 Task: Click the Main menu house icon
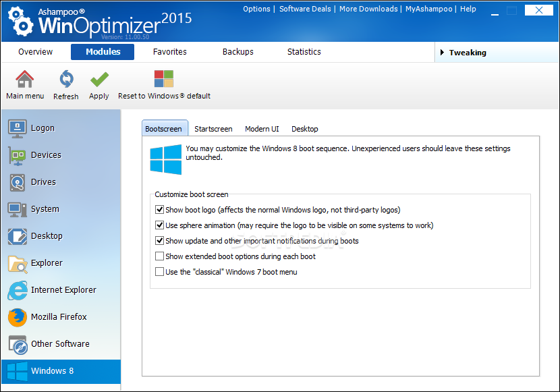tap(24, 79)
